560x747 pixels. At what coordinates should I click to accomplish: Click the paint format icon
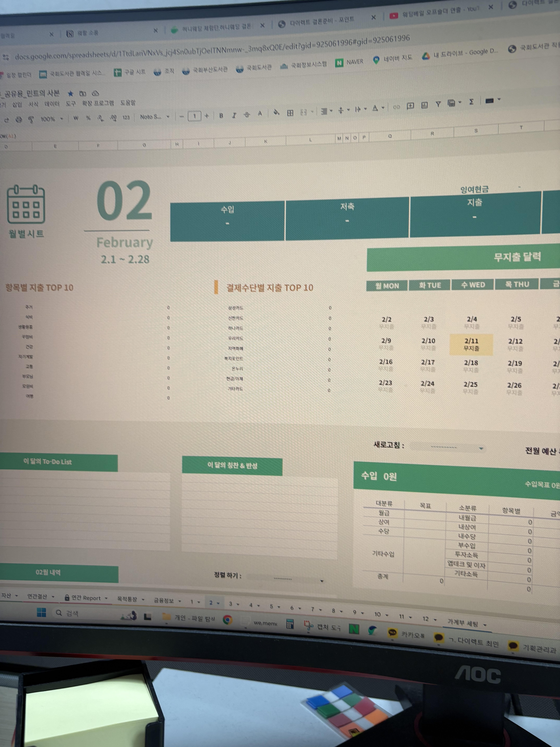[31, 119]
